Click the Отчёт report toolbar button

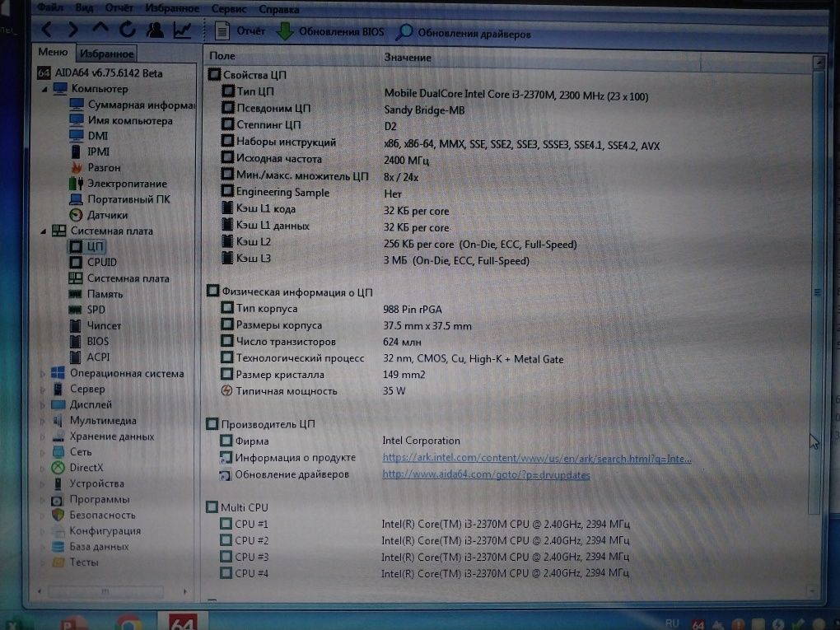point(240,31)
